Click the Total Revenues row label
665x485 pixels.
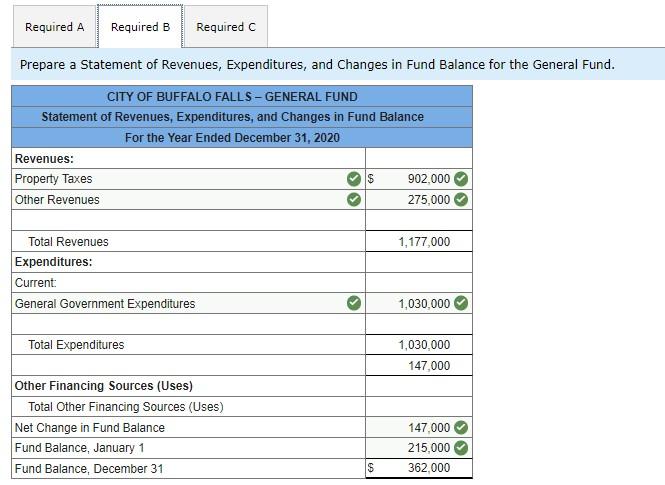click(68, 242)
